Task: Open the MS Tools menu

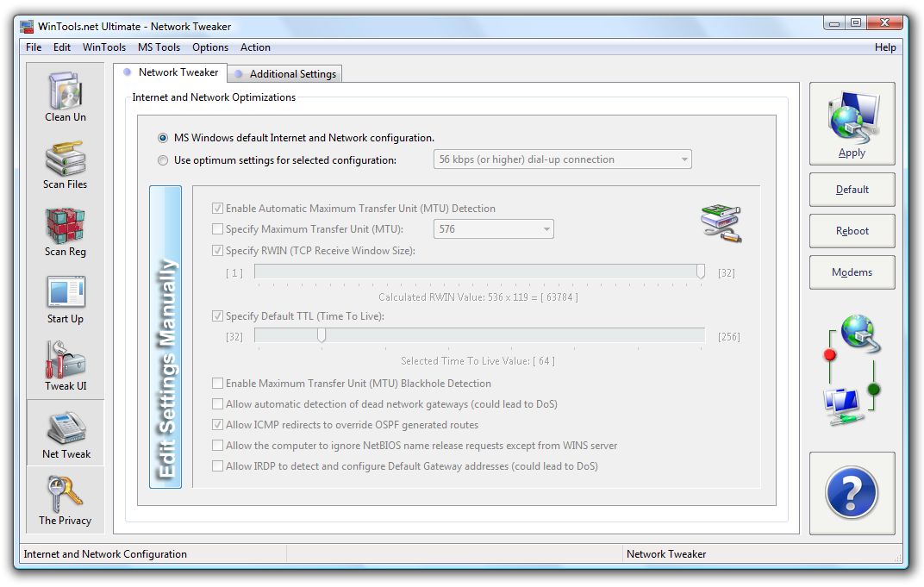Action: coord(159,47)
